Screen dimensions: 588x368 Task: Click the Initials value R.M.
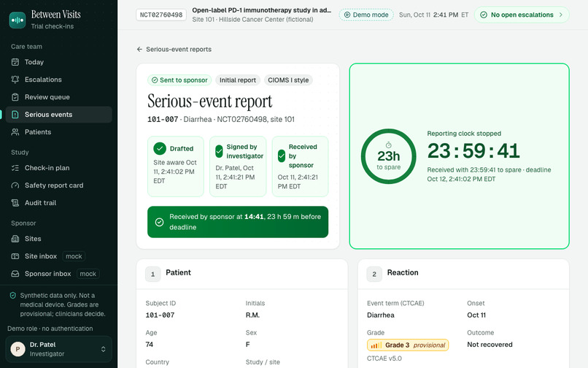point(252,315)
